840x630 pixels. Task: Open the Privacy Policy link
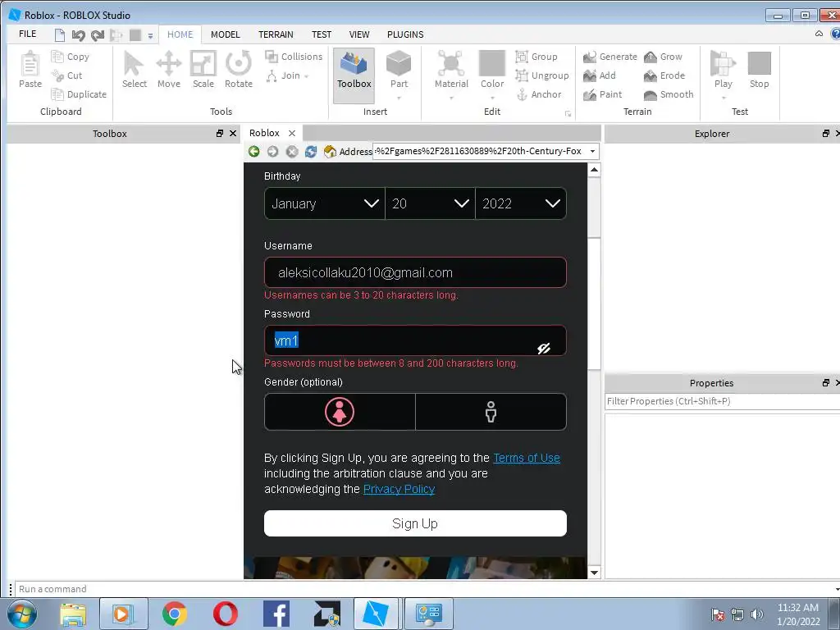click(399, 489)
